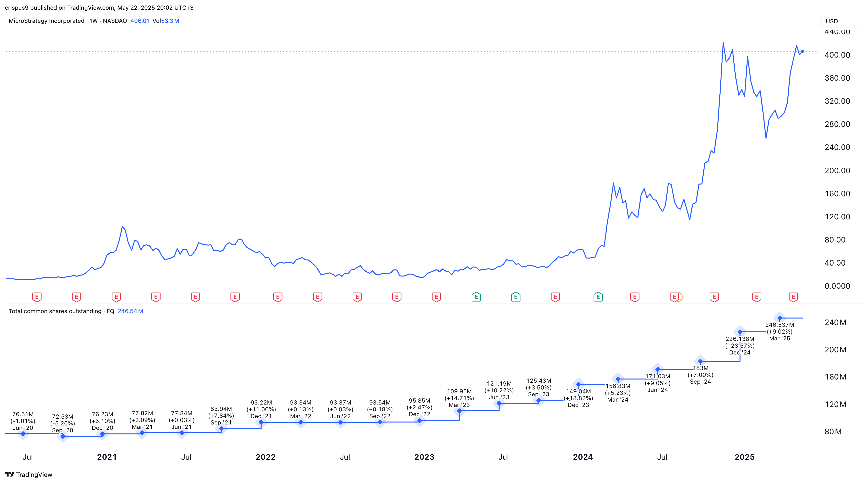868x483 pixels.
Task: Click the Jun '22 93.37M diamond marker
Action: click(340, 422)
